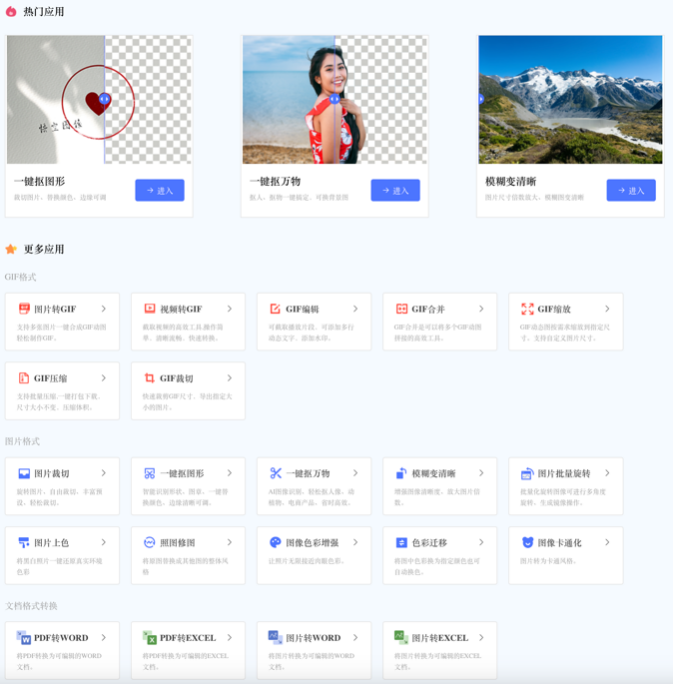Click the 一键抠图形 card icon
This screenshot has width=673, height=684.
tap(150, 473)
